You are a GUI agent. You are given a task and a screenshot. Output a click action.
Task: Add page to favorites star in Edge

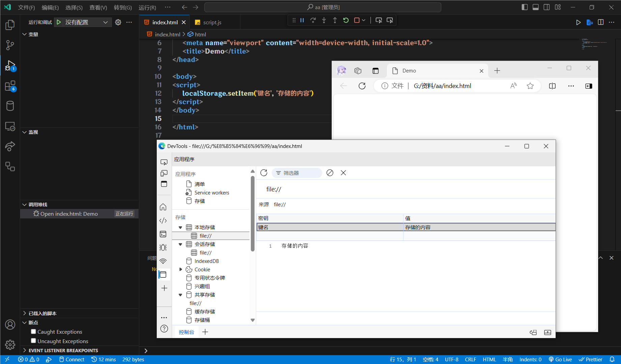(x=530, y=86)
